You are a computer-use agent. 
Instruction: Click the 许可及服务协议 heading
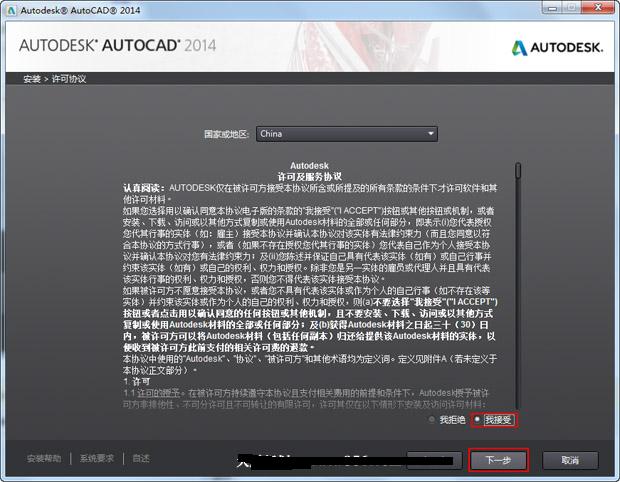pyautogui.click(x=309, y=176)
